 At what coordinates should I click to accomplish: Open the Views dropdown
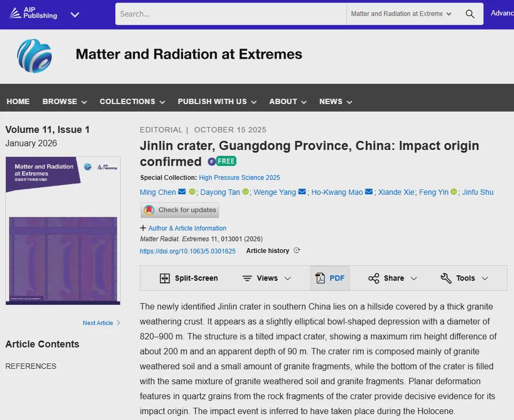[266, 278]
